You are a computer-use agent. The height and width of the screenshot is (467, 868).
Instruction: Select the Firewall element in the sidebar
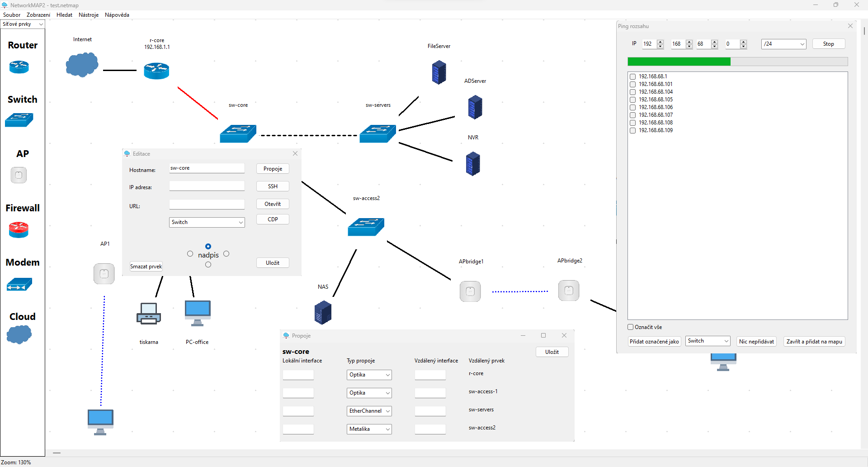click(x=19, y=229)
